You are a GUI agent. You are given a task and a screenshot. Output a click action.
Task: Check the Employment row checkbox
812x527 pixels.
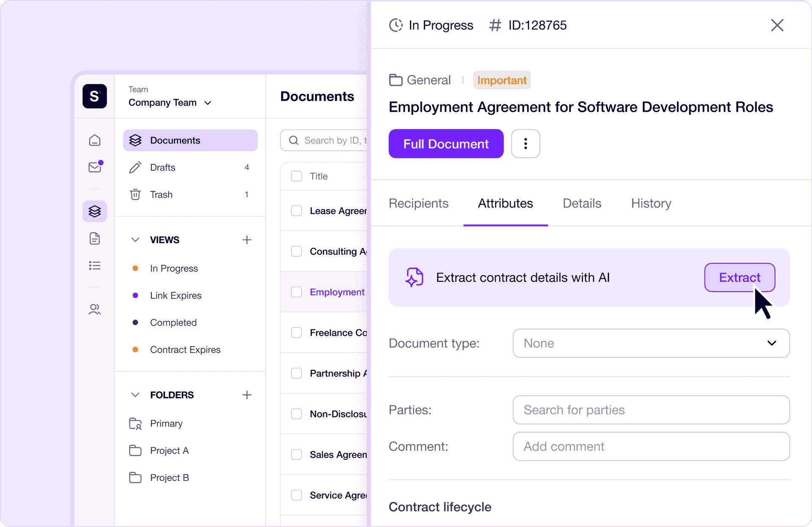pyautogui.click(x=296, y=292)
